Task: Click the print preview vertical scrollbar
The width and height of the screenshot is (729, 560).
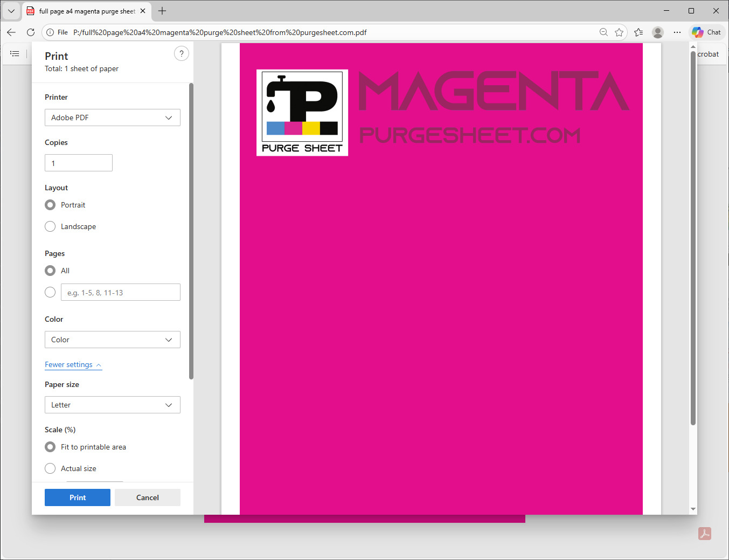Action: click(693, 238)
